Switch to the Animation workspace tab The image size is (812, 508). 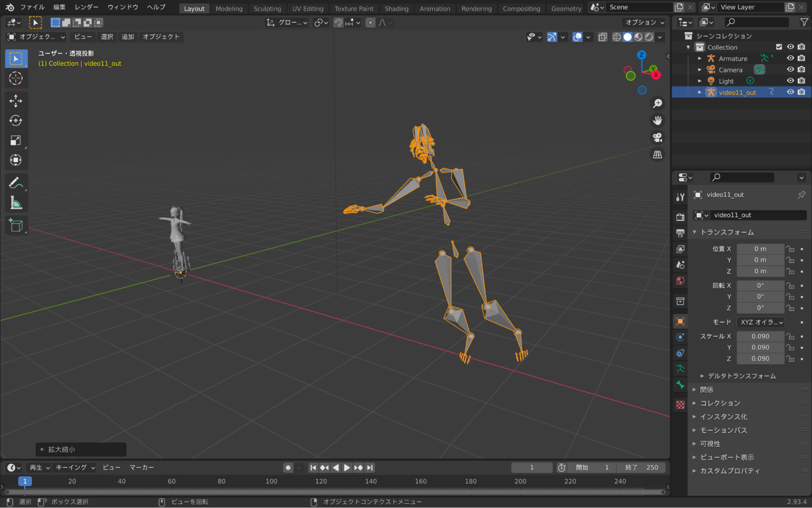435,9
